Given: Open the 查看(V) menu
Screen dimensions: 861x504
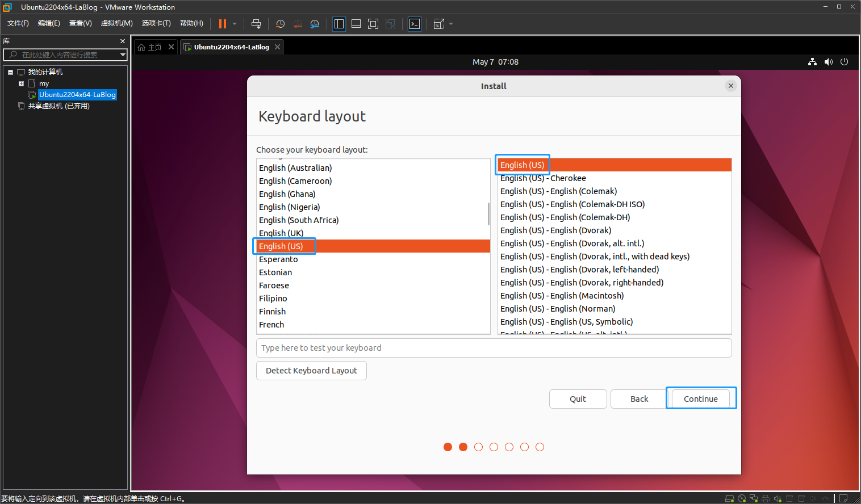Looking at the screenshot, I should point(80,23).
